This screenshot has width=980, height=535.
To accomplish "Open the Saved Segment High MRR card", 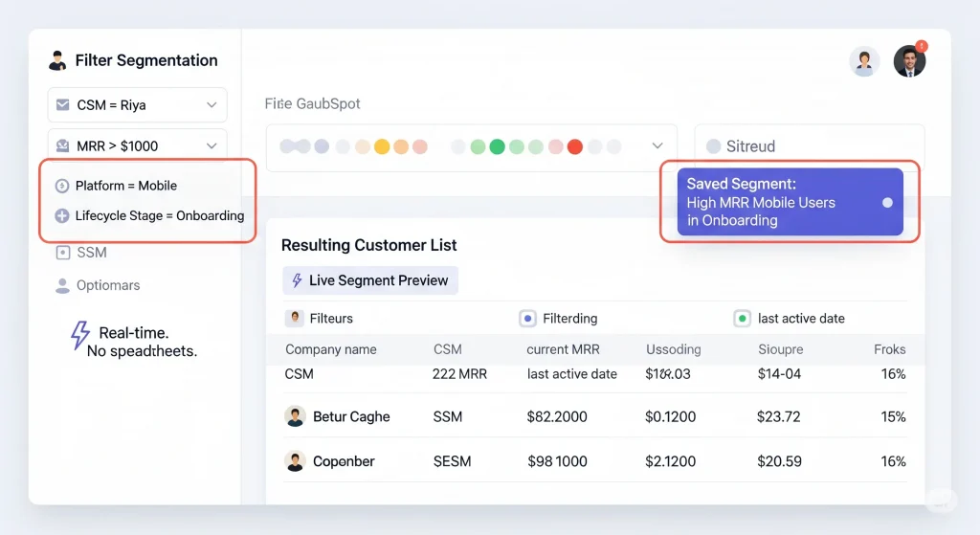I will click(x=790, y=202).
